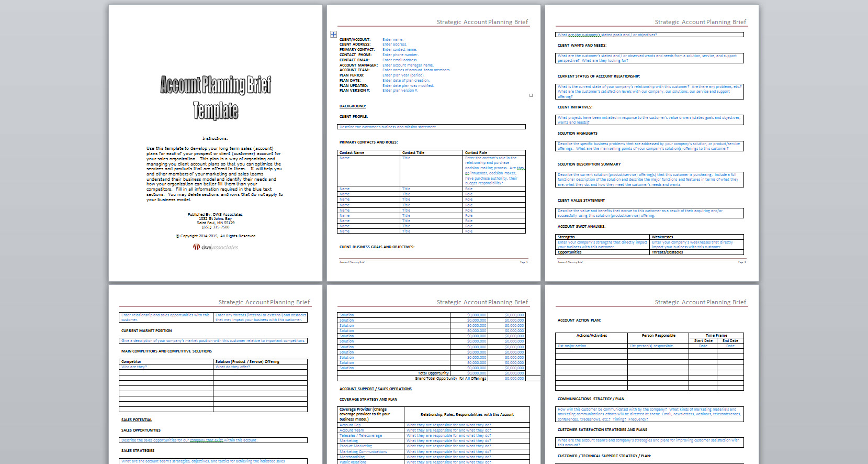The height and width of the screenshot is (464, 868).
Task: Click the 'End Date' column header
Action: pyautogui.click(x=730, y=341)
